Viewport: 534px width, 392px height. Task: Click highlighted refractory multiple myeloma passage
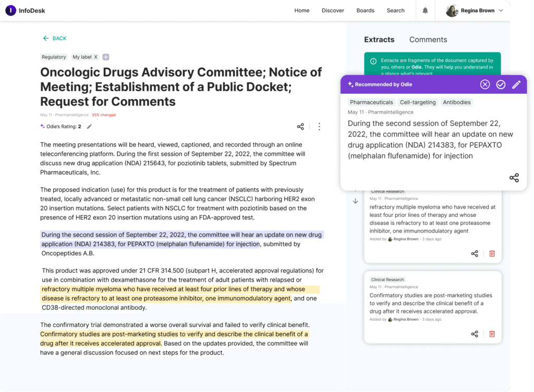(180, 294)
